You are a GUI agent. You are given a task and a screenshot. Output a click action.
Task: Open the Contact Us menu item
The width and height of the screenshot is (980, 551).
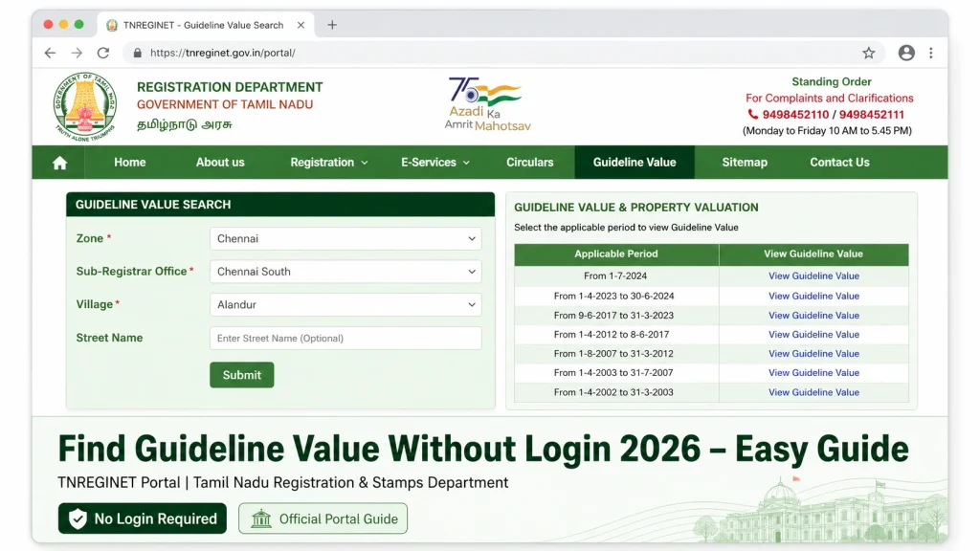click(x=839, y=163)
